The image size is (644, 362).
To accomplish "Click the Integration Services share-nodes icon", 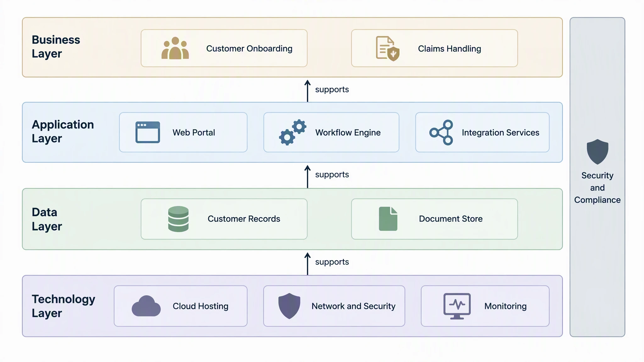I will (441, 132).
